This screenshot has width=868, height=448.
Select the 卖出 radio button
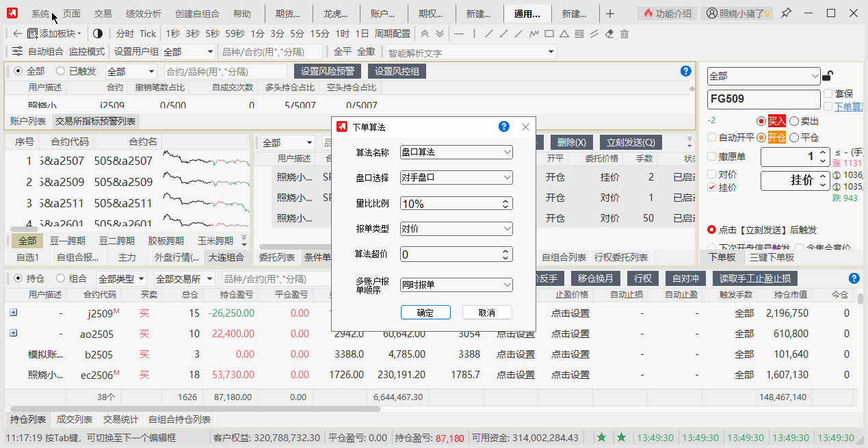click(x=794, y=121)
